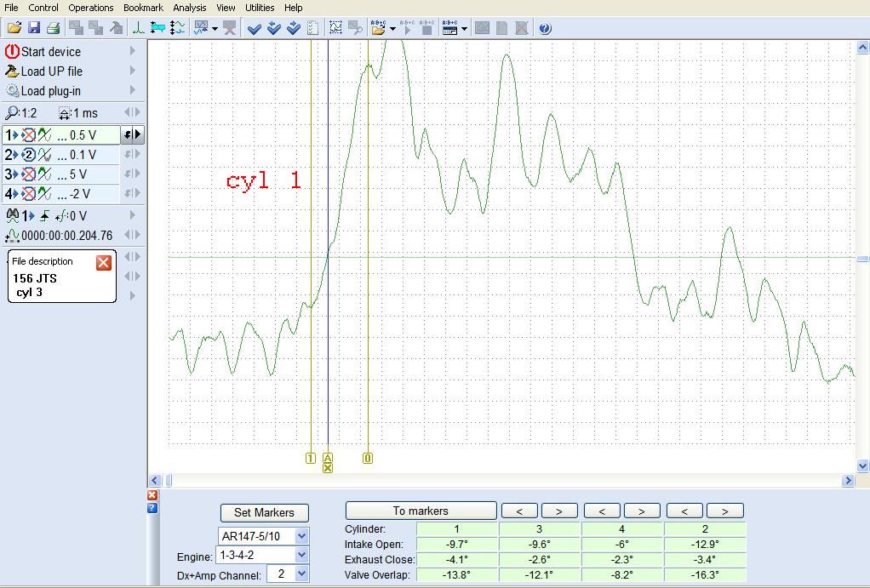Screen dimensions: 870x588
Task: Open the File menu
Action: [x=11, y=8]
